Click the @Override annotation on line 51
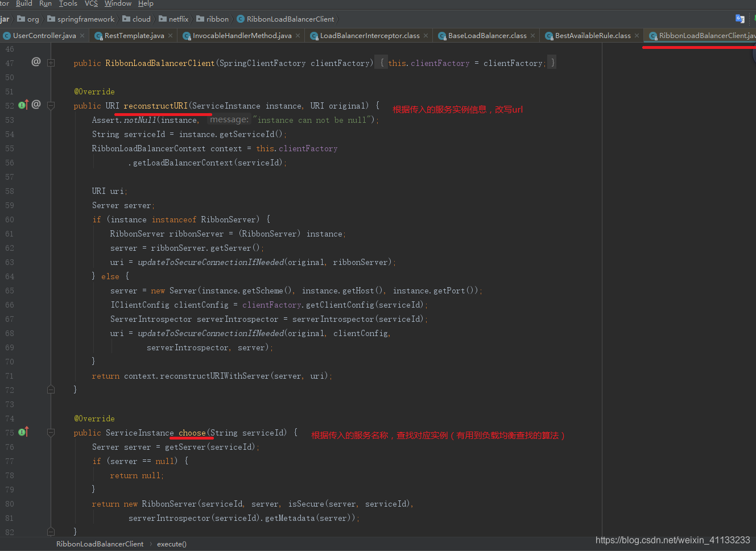 pos(94,92)
